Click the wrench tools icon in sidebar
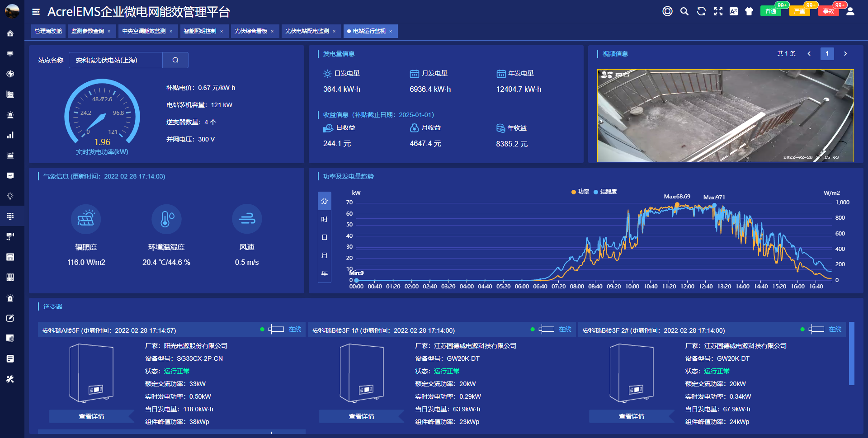The height and width of the screenshot is (438, 868). click(10, 379)
